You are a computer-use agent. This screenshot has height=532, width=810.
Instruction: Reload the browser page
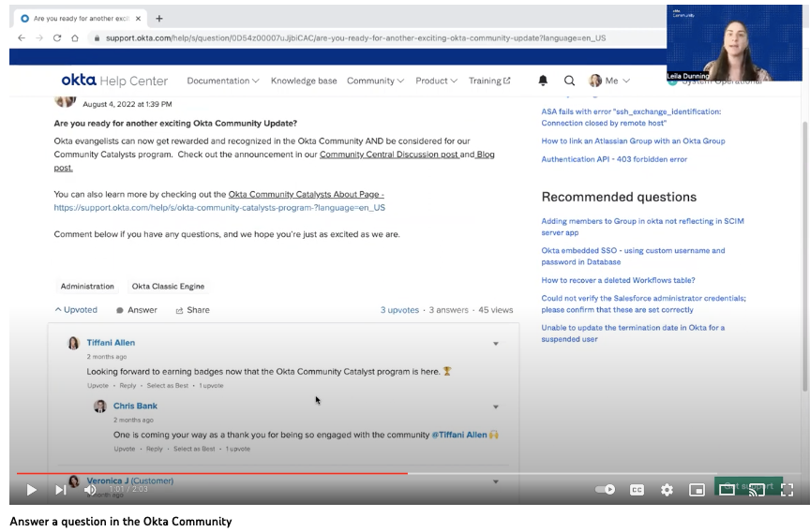[57, 37]
